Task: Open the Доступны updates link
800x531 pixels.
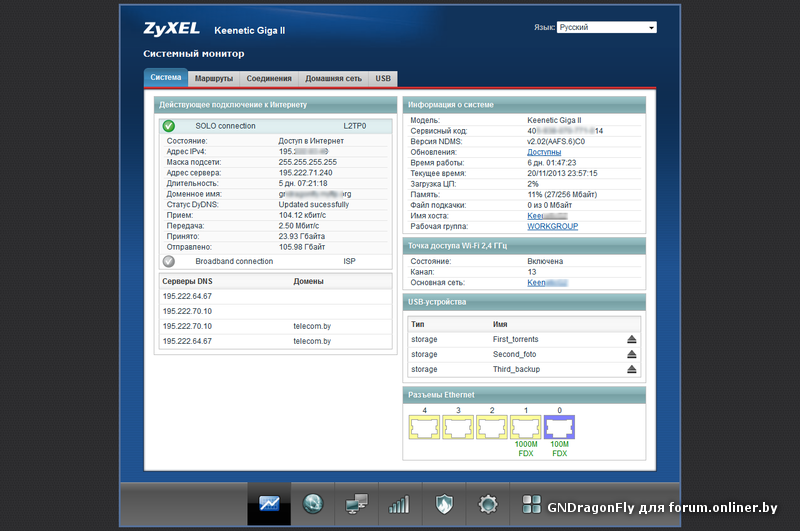Action: click(544, 152)
